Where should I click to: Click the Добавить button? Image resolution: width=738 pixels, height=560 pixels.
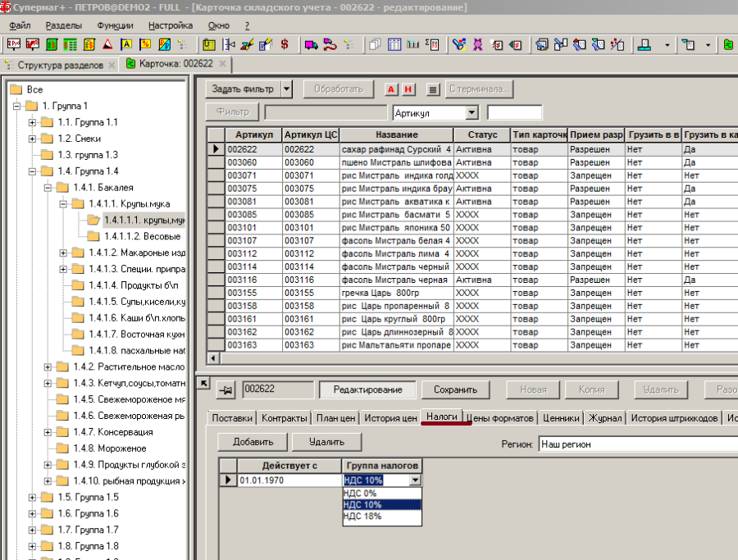(253, 442)
